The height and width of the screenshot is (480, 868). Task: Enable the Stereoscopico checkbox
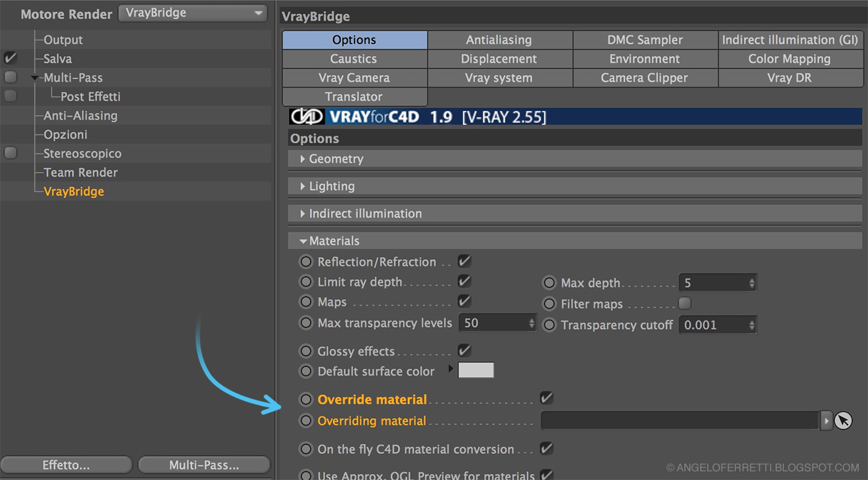(10, 153)
